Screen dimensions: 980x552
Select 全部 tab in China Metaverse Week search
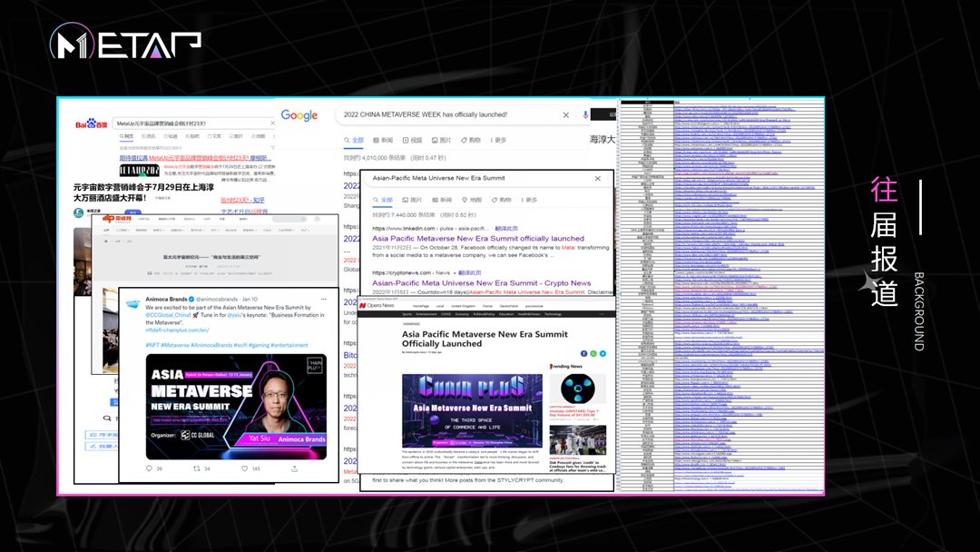pyautogui.click(x=354, y=140)
